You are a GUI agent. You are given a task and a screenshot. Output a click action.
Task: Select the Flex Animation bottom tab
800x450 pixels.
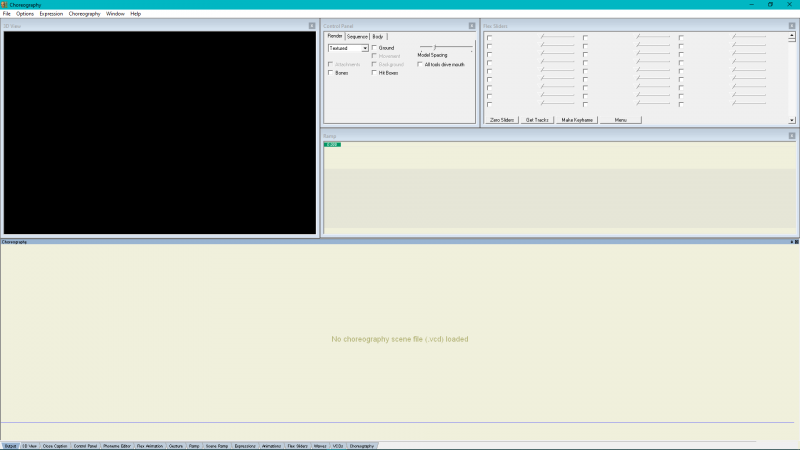tap(149, 446)
